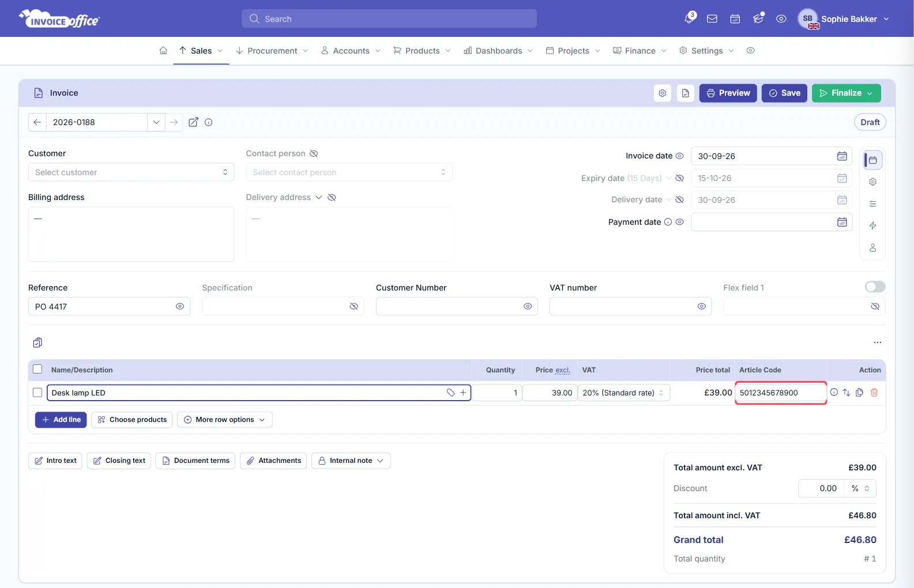Image resolution: width=914 pixels, height=588 pixels.
Task: Open the Finance menu
Action: [640, 51]
